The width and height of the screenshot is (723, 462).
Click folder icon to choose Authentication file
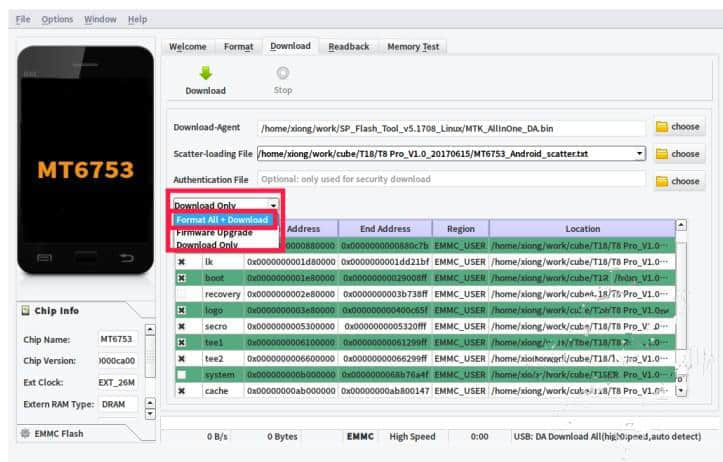tap(662, 181)
